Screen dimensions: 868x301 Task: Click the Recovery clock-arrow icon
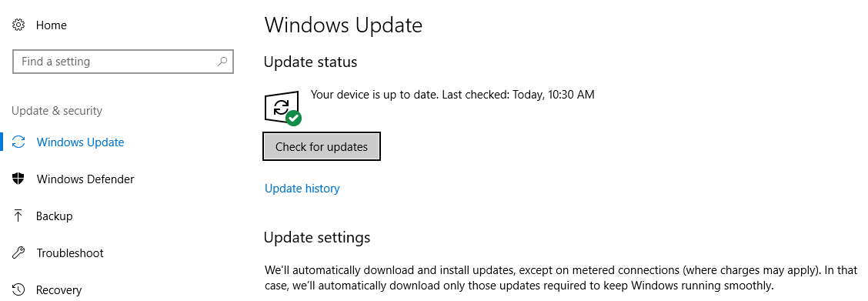(18, 289)
